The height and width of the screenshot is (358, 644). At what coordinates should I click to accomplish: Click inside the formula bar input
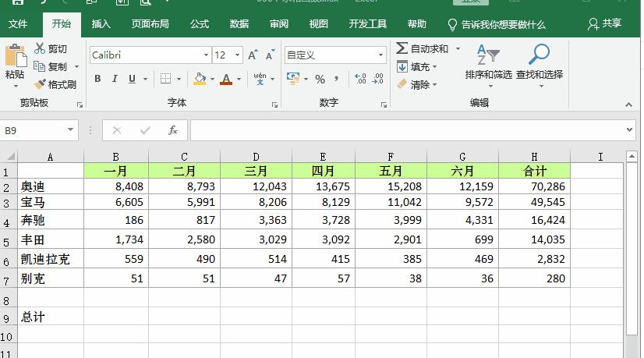coord(407,130)
